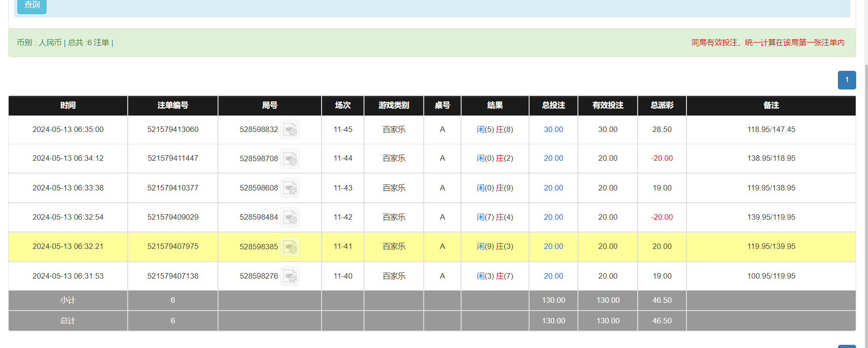The image size is (868, 348).
Task: Open 20.00 total bet link in highlighted row
Action: coord(553,247)
